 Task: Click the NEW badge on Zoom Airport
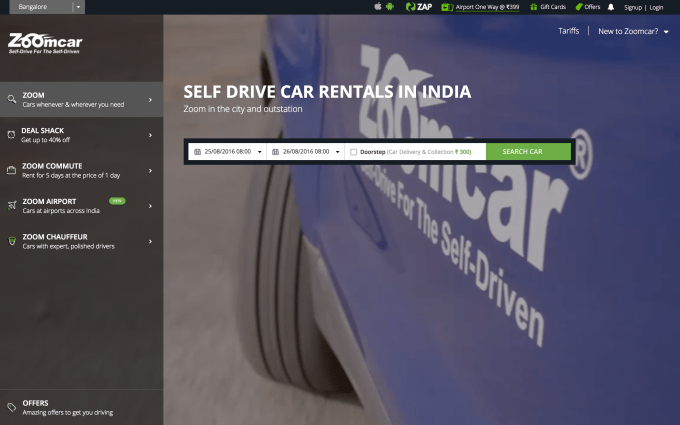(x=117, y=201)
